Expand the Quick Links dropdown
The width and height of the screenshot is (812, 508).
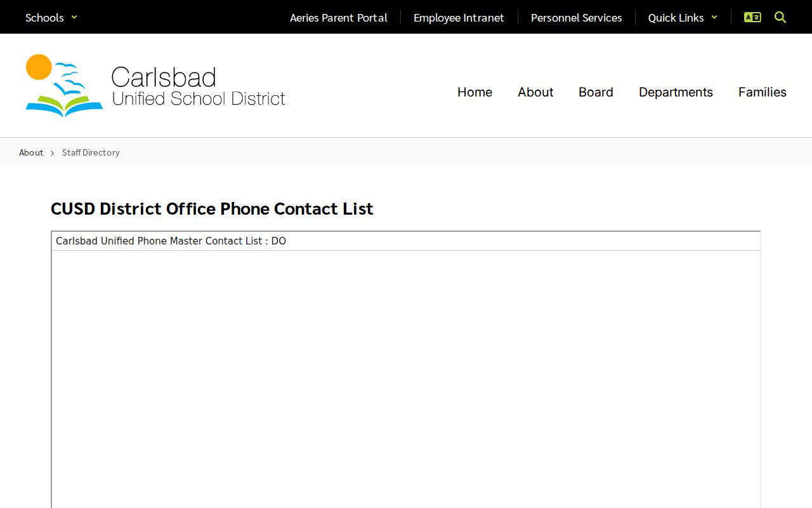click(683, 18)
